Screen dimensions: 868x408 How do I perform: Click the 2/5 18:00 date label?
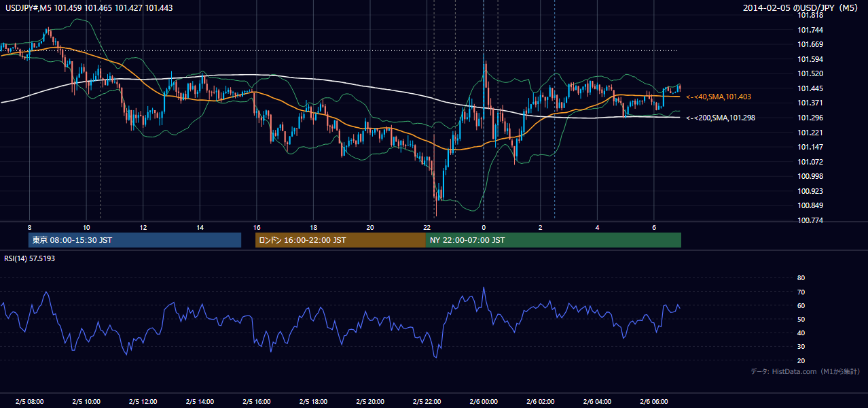pos(313,402)
